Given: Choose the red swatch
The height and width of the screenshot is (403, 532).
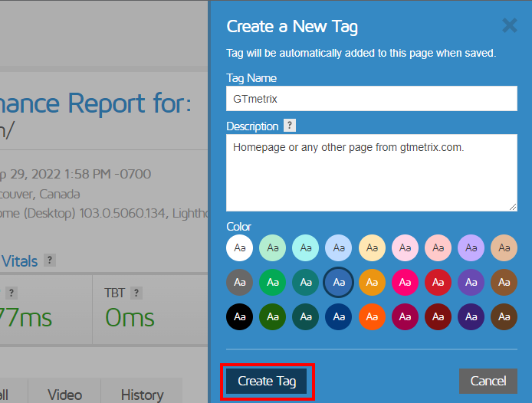Looking at the screenshot, I should tap(438, 282).
